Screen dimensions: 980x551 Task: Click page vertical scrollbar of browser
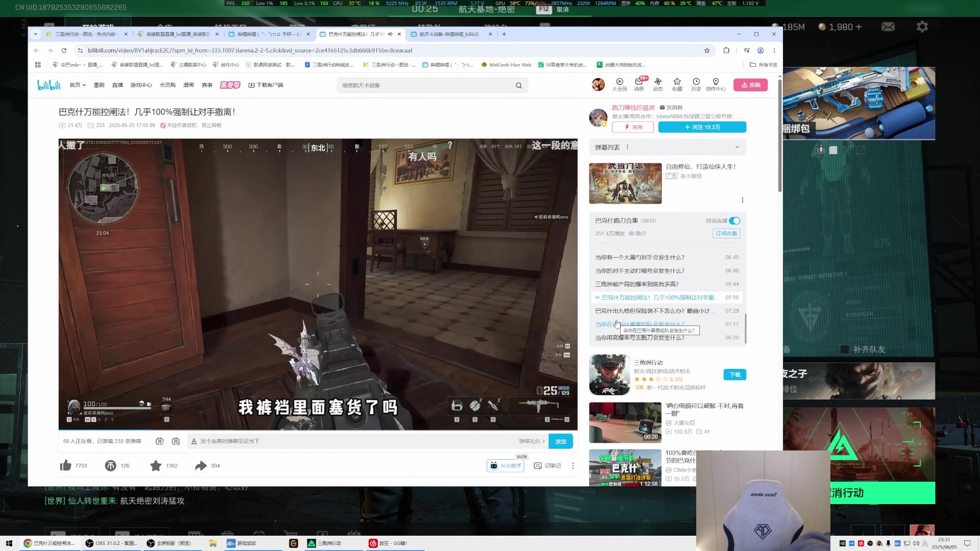(x=779, y=135)
